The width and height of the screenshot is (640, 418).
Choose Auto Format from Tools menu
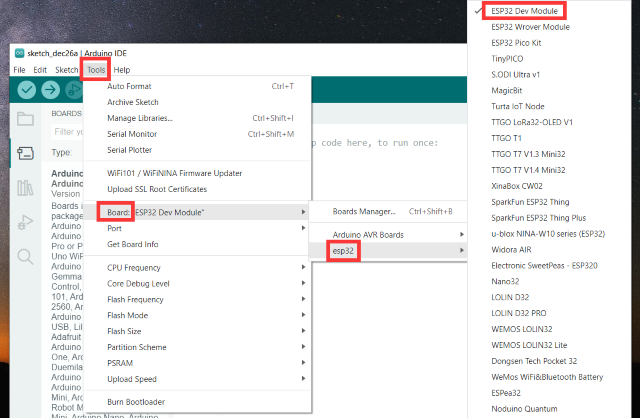pos(198,86)
